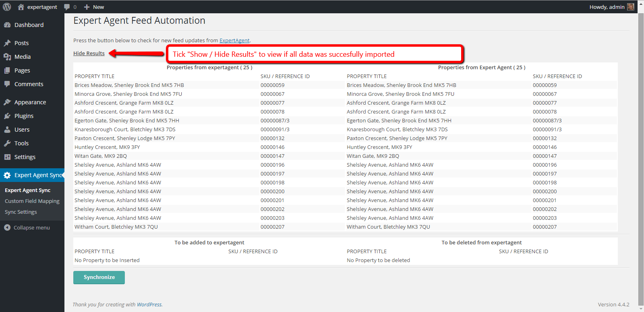644x312 pixels.
Task: Click the WordPress logo icon
Action: coord(7,7)
